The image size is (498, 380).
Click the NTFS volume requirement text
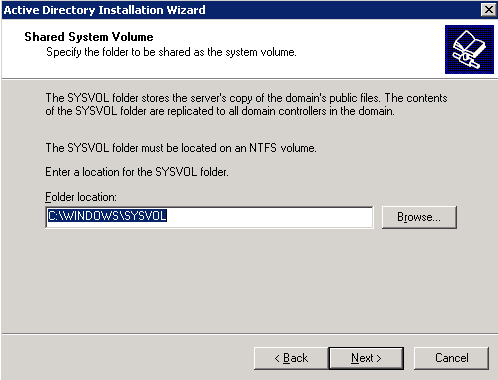tap(181, 148)
